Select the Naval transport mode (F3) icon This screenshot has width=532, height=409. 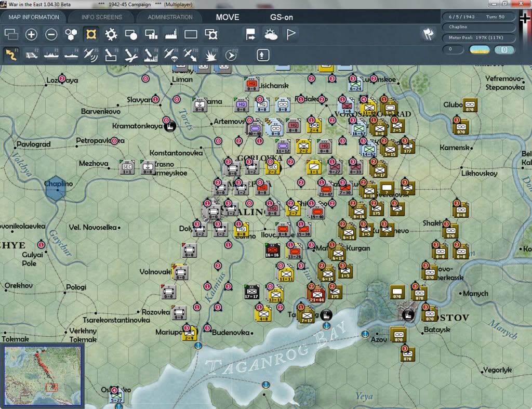(x=51, y=55)
